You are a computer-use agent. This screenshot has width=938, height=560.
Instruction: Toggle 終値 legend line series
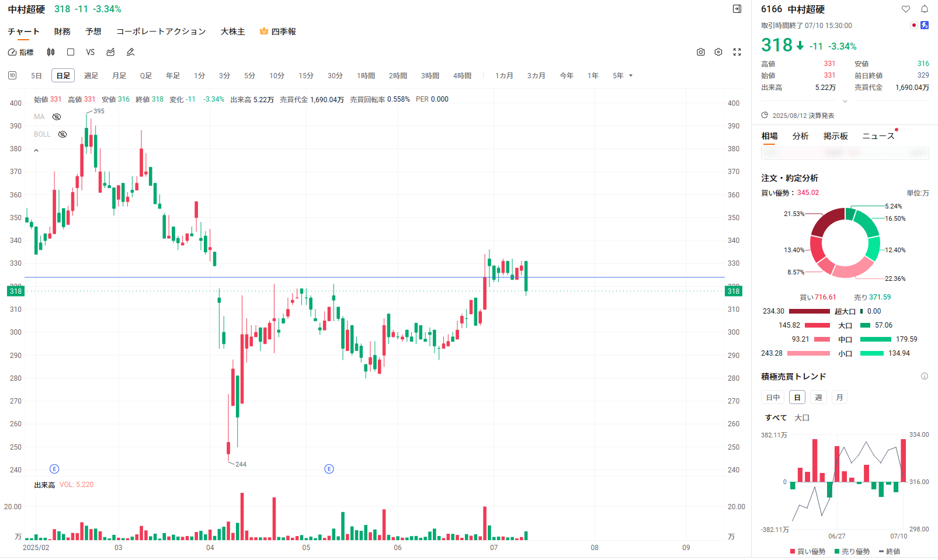pos(890,551)
